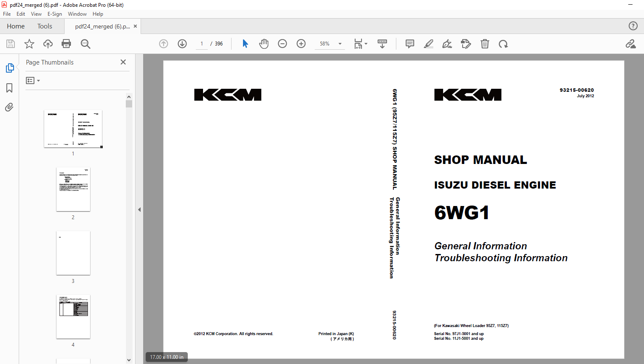Image resolution: width=644 pixels, height=364 pixels.
Task: Go to next page arrow
Action: [x=182, y=44]
